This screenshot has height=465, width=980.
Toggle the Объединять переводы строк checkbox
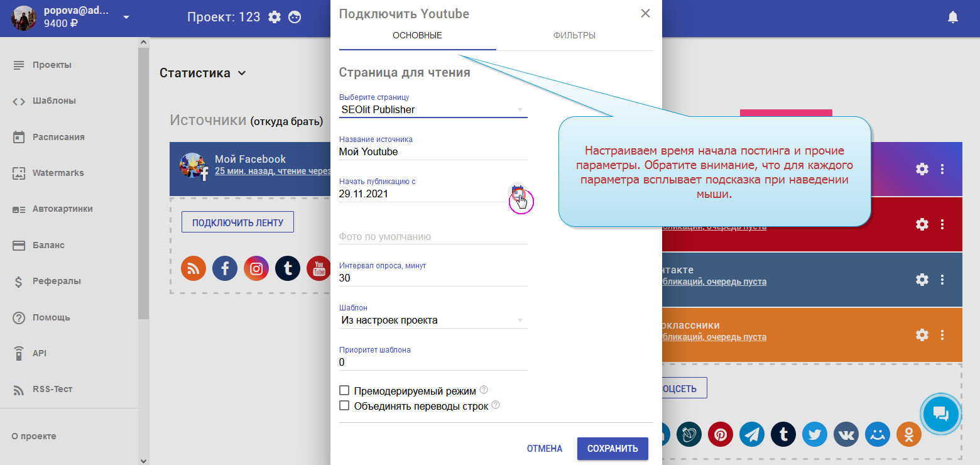coord(344,405)
